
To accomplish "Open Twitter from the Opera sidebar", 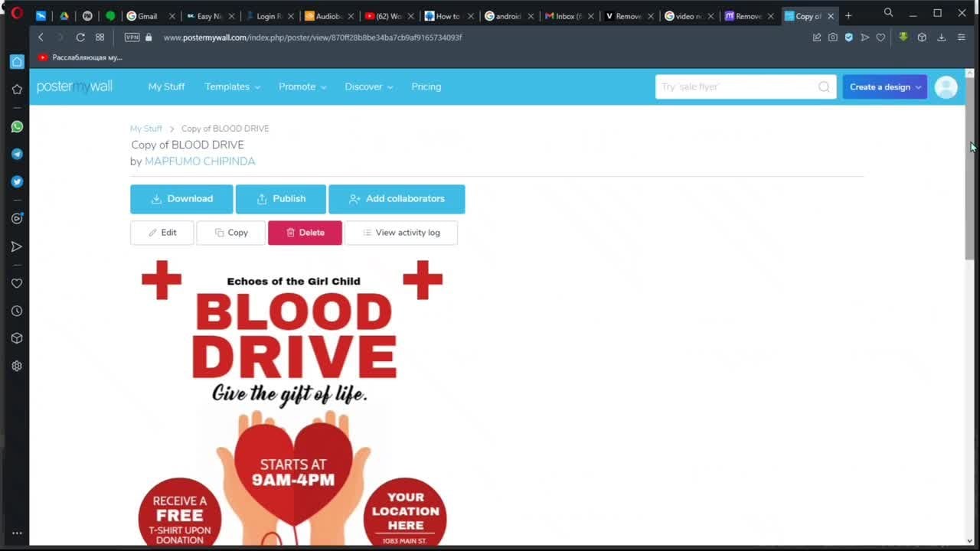I will click(17, 182).
